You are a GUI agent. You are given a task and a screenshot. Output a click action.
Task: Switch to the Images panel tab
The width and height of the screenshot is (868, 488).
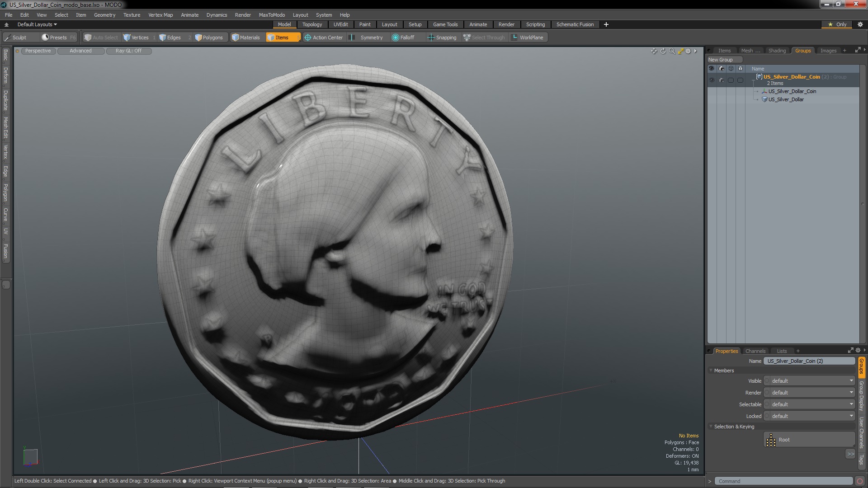click(828, 51)
